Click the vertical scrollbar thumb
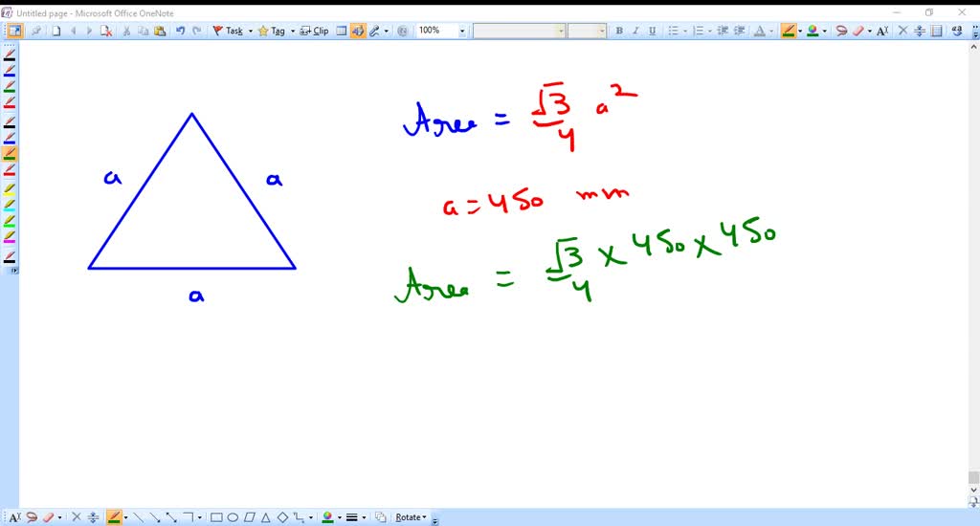Viewport: 980px width, 526px height. click(973, 477)
